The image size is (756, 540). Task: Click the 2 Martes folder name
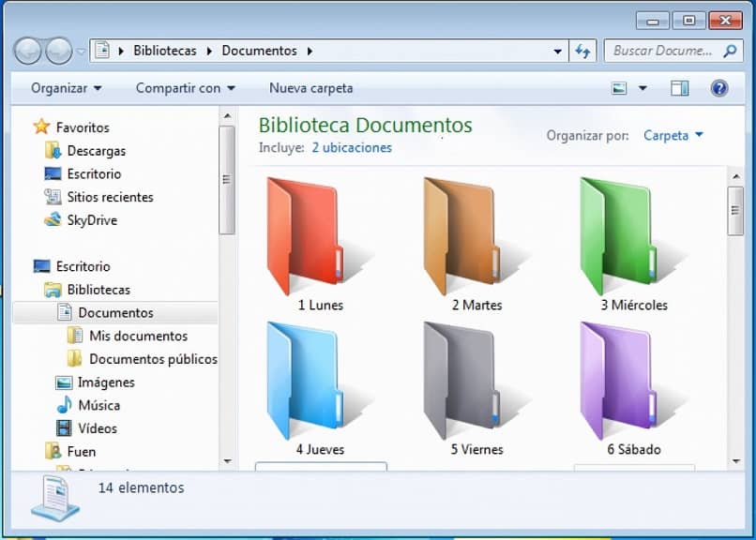point(476,305)
